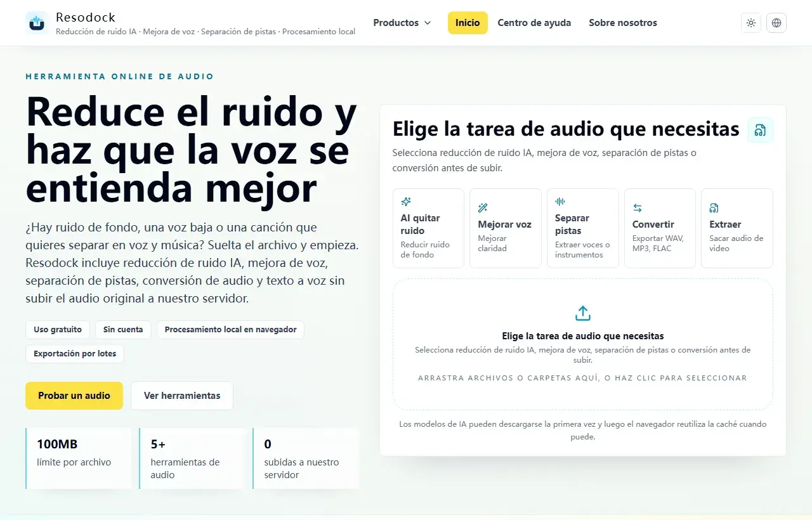Choose the Extraer task card
This screenshot has width=812, height=520.
pyautogui.click(x=737, y=228)
